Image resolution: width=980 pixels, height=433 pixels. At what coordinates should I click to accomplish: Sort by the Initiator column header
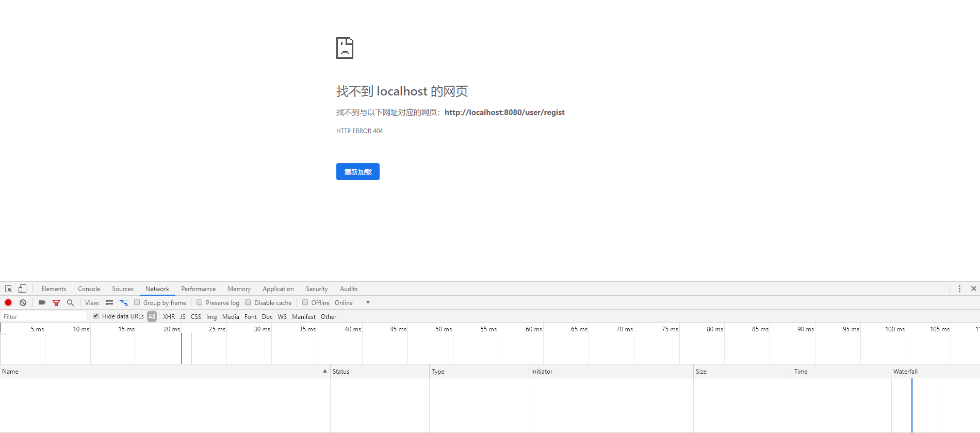[611, 372]
